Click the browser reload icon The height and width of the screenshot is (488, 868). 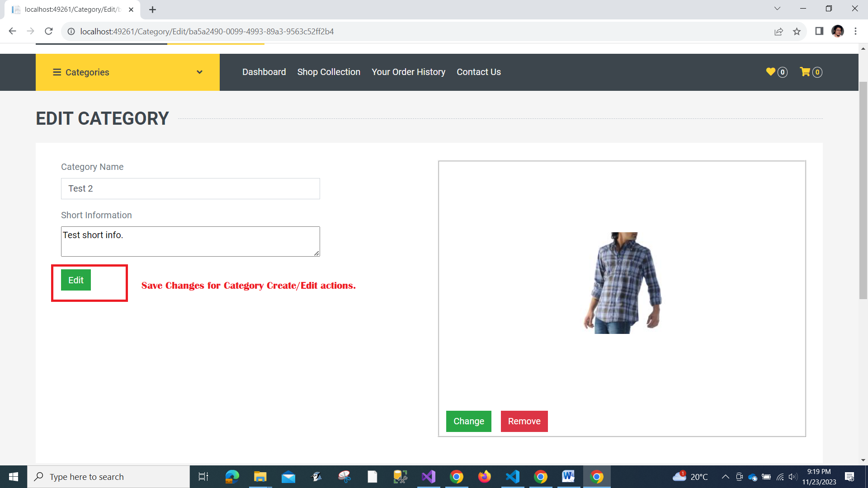point(49,32)
